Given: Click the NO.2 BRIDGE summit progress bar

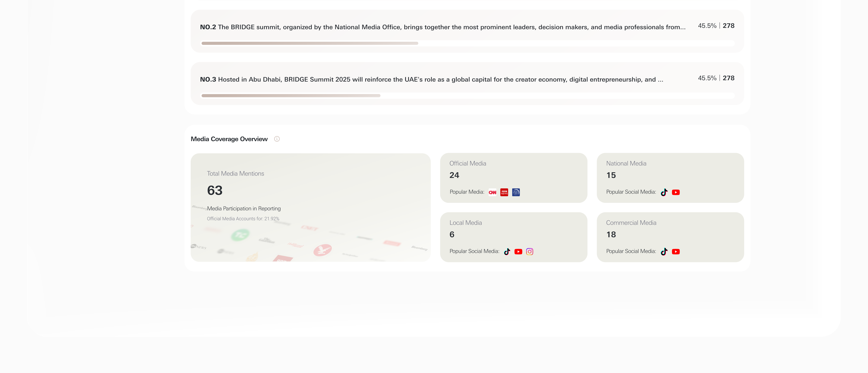Looking at the screenshot, I should [x=468, y=43].
